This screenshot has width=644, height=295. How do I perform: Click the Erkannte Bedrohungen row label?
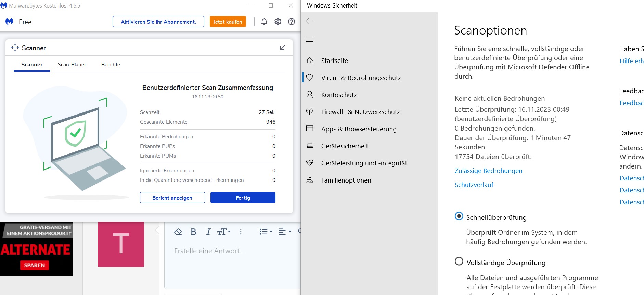coord(166,136)
